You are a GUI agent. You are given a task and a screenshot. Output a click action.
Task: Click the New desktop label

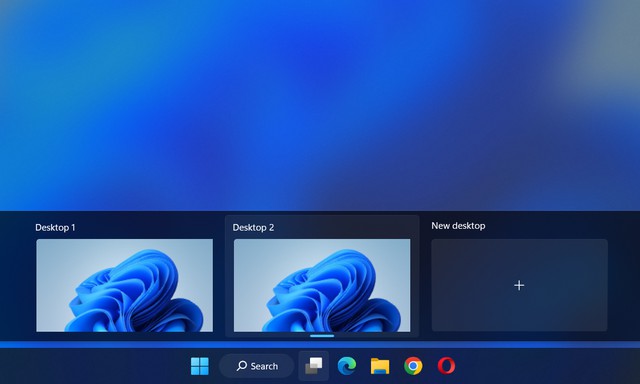[x=458, y=226]
